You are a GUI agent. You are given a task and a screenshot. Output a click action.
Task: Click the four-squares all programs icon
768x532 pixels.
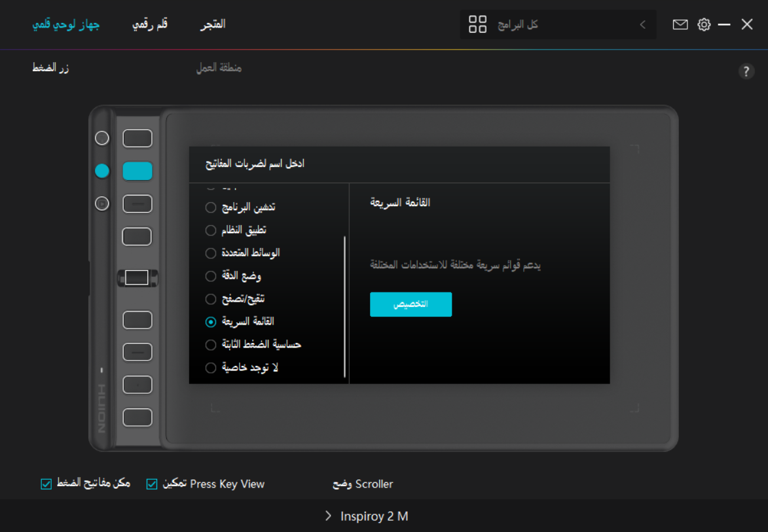(x=478, y=25)
